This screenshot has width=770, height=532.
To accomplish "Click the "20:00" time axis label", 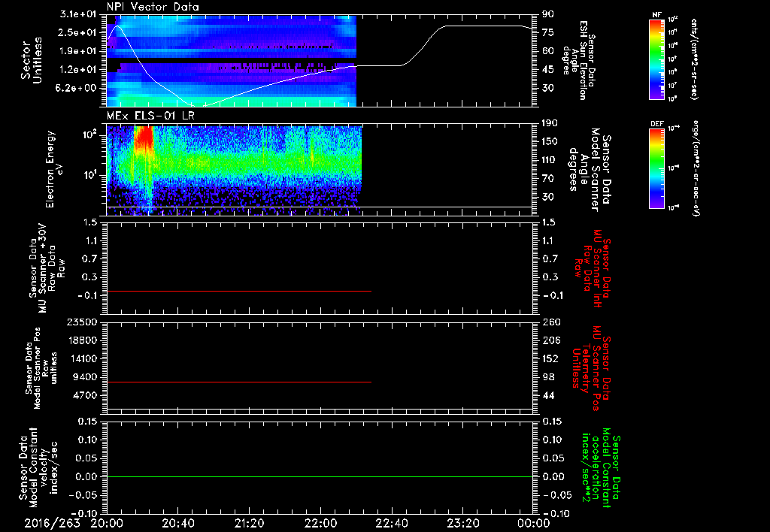I will click(x=107, y=523).
